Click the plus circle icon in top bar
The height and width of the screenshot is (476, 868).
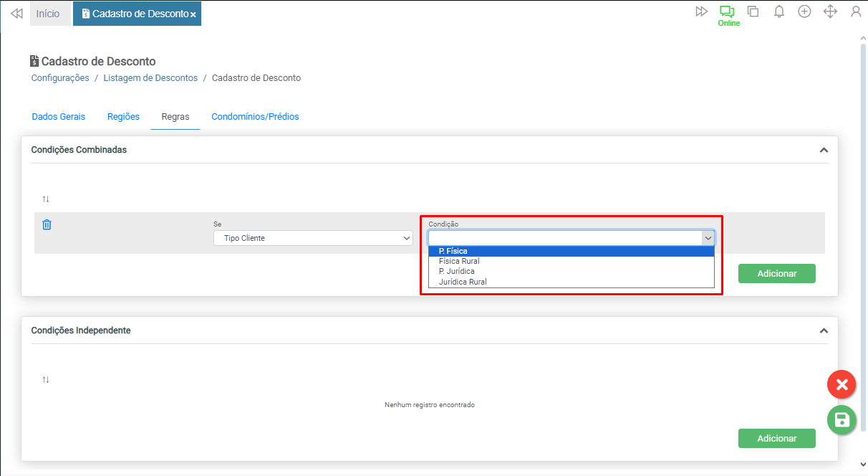[804, 11]
